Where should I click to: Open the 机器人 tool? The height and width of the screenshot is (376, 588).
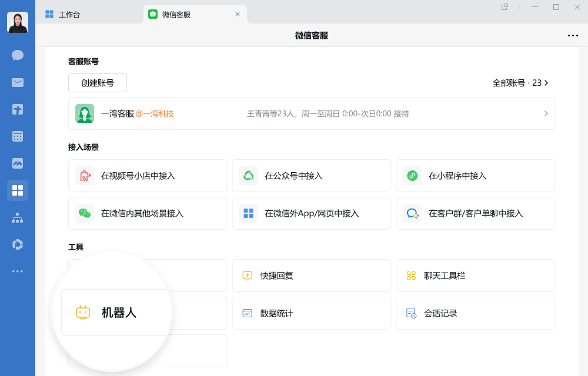tap(115, 313)
